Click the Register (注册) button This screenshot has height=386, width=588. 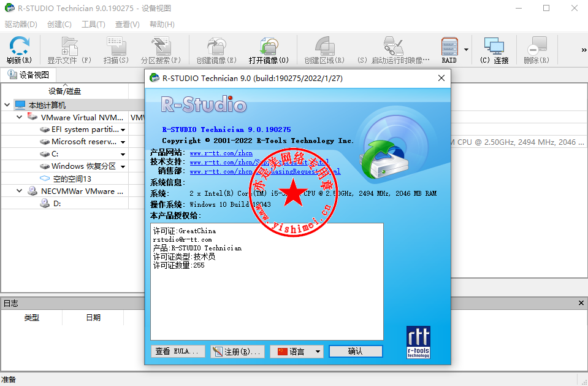coord(237,352)
